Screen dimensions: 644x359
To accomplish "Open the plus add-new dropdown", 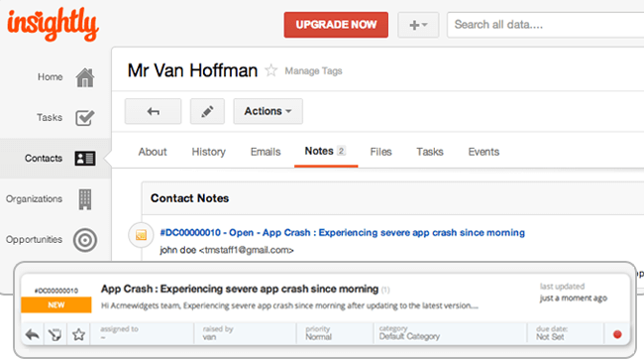I will [418, 25].
